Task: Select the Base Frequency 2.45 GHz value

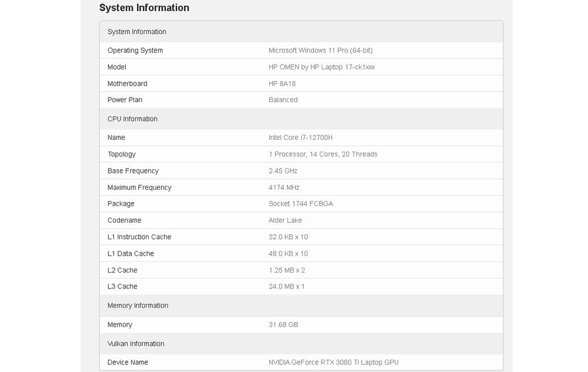Action: point(283,171)
